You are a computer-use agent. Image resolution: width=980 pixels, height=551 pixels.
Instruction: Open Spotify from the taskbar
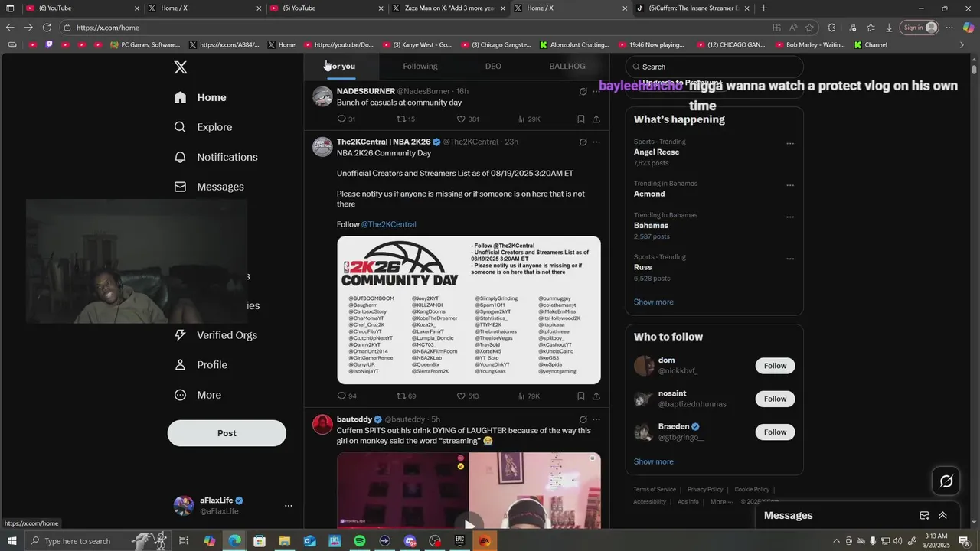(x=360, y=541)
